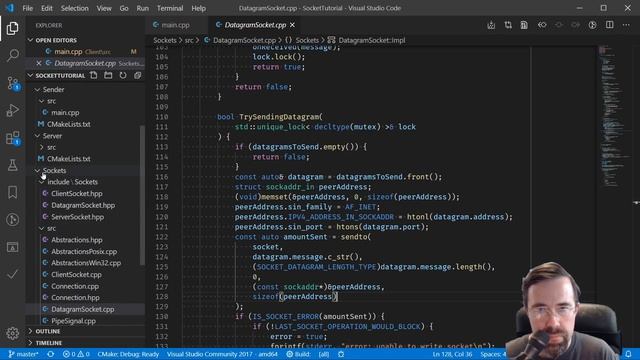Collapse the Sender folder

point(49,89)
